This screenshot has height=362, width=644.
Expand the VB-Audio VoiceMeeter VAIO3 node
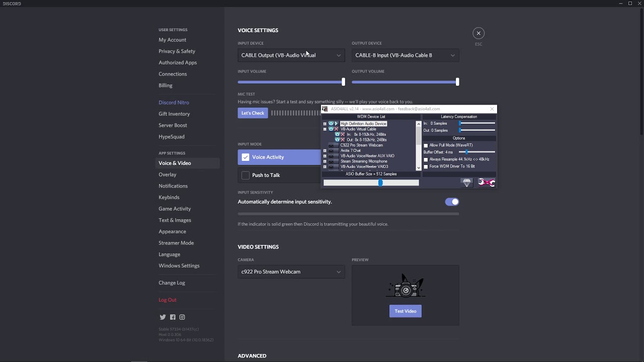tap(325, 166)
